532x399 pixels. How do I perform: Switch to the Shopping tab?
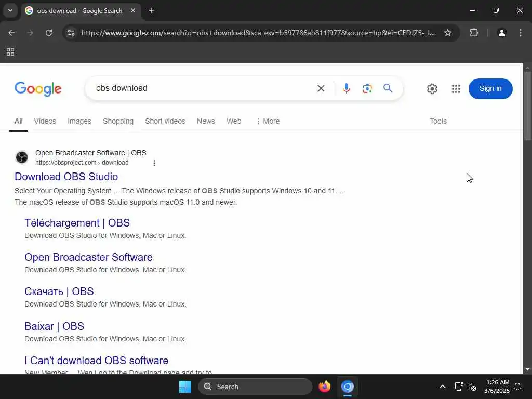pos(118,121)
